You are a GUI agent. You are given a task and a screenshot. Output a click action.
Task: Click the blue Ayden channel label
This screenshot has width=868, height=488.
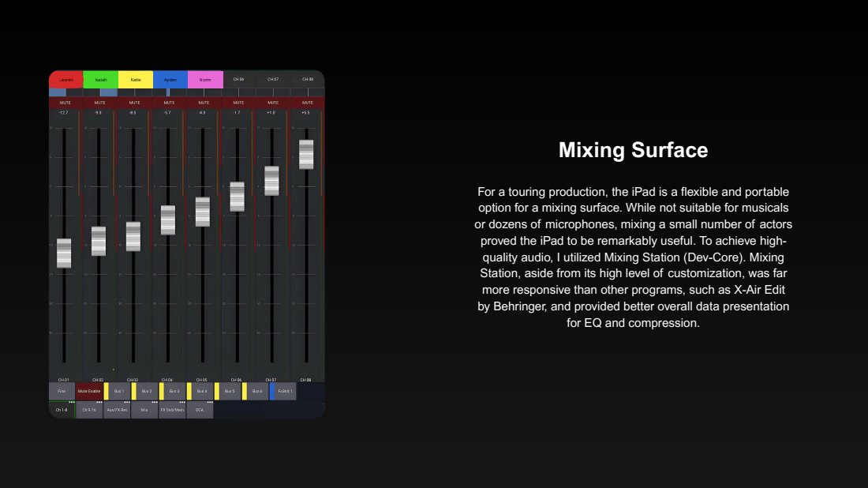(170, 80)
